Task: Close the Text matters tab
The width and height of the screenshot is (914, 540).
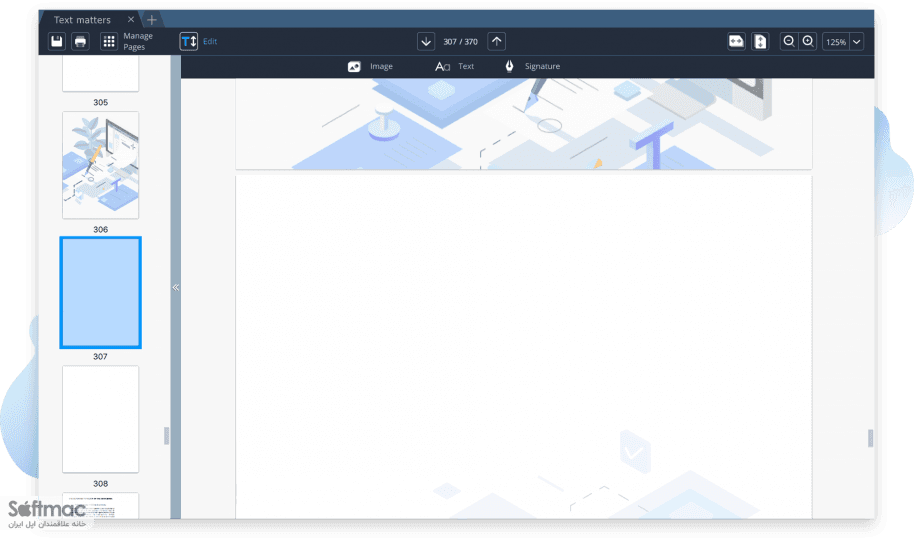Action: pyautogui.click(x=131, y=19)
